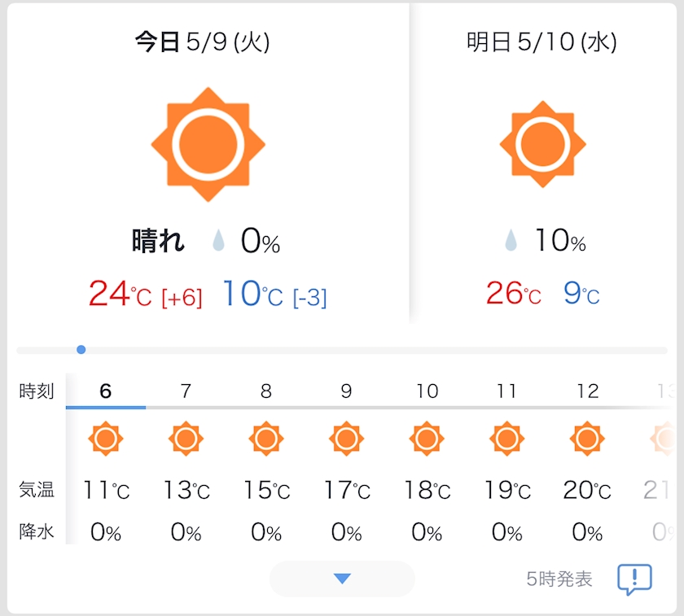Click the sun icon under hour 9
The width and height of the screenshot is (684, 616).
click(x=346, y=439)
